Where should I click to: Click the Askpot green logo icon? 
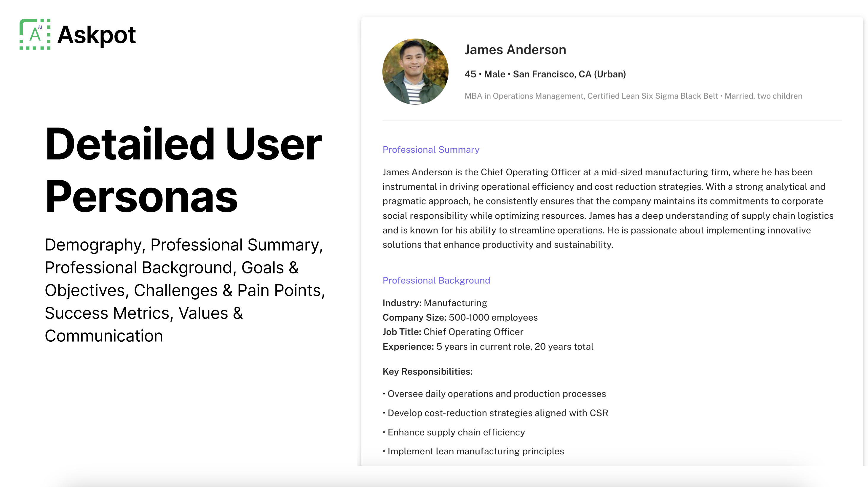tap(35, 34)
